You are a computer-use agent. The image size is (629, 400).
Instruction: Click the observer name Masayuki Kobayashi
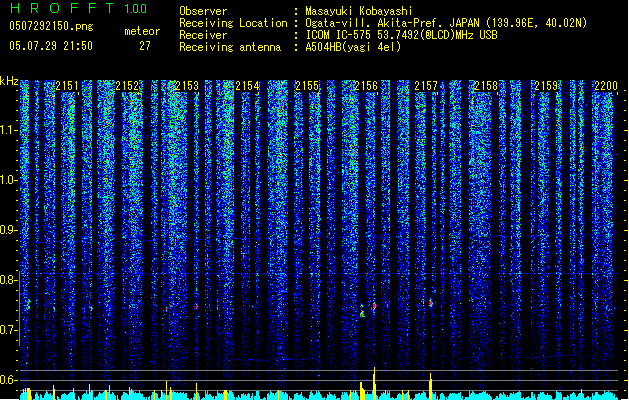(359, 11)
